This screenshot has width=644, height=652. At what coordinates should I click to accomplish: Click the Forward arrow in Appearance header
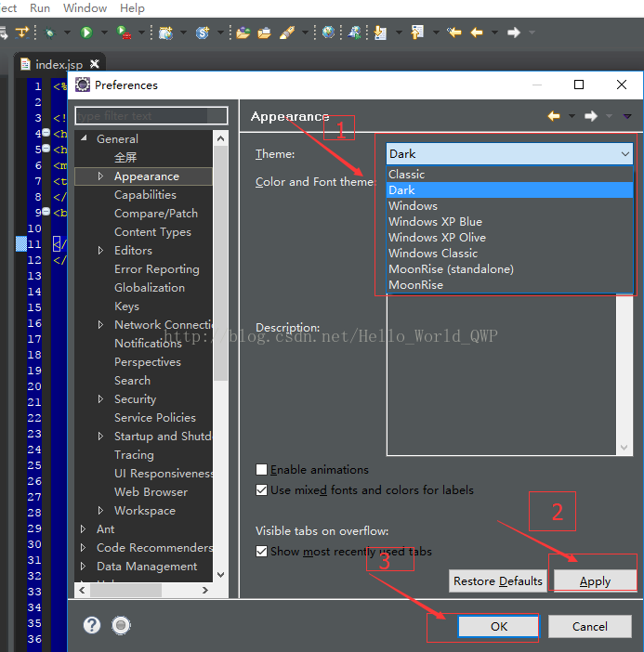(x=591, y=116)
